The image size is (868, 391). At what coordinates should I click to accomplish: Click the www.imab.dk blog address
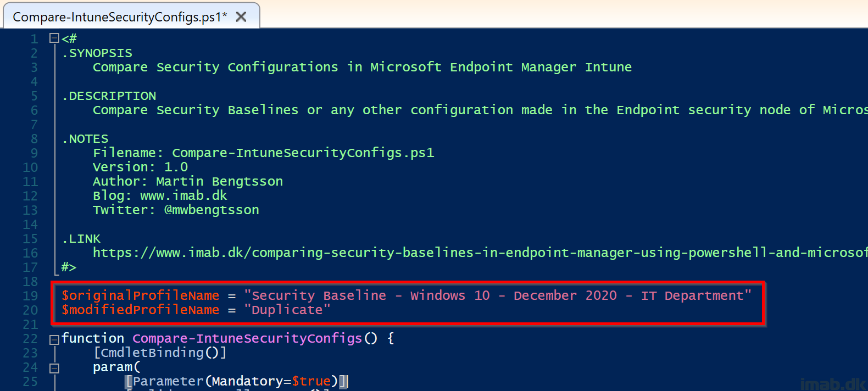[x=183, y=195]
